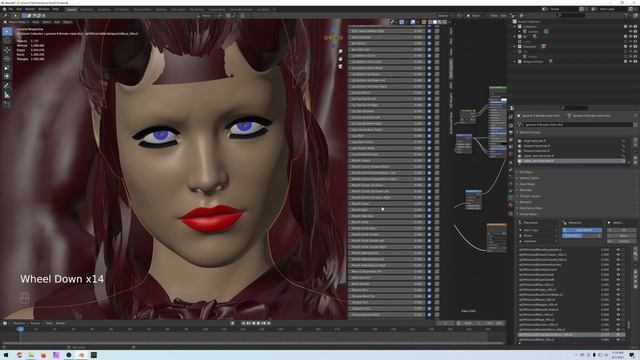Open the viewport Select menu
This screenshot has height=360, width=640.
(x=47, y=22)
